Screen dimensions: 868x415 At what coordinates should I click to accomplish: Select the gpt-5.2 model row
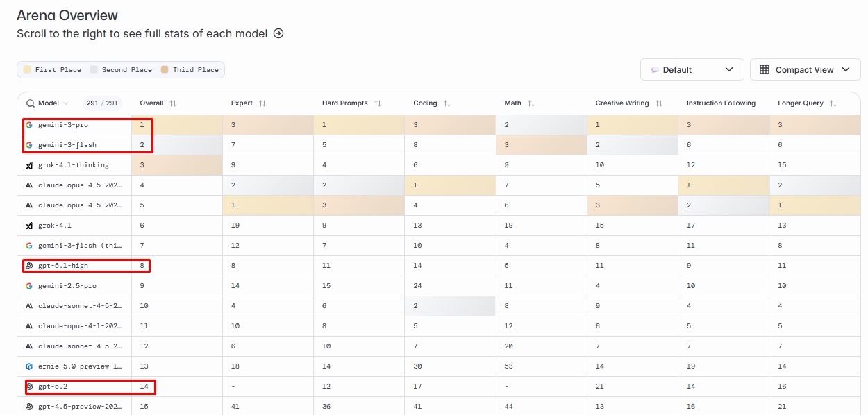click(90, 386)
